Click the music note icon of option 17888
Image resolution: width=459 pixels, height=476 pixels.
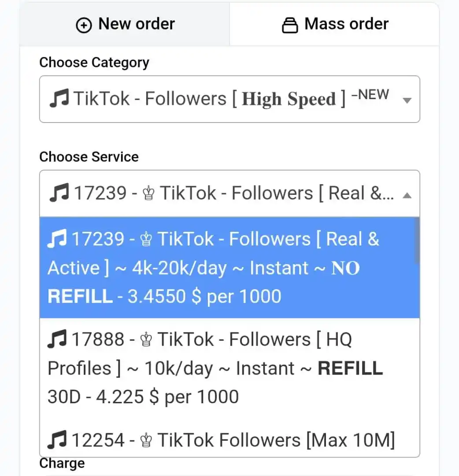[x=57, y=339]
